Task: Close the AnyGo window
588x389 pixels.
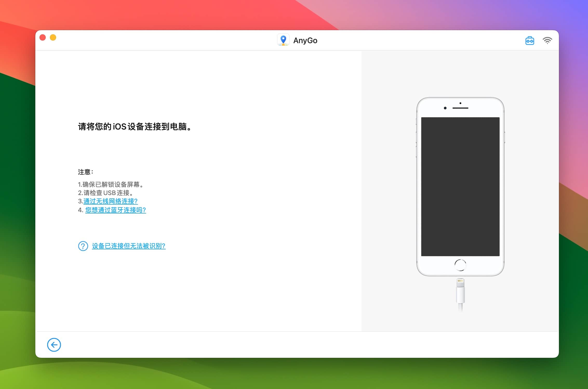Action: click(43, 37)
